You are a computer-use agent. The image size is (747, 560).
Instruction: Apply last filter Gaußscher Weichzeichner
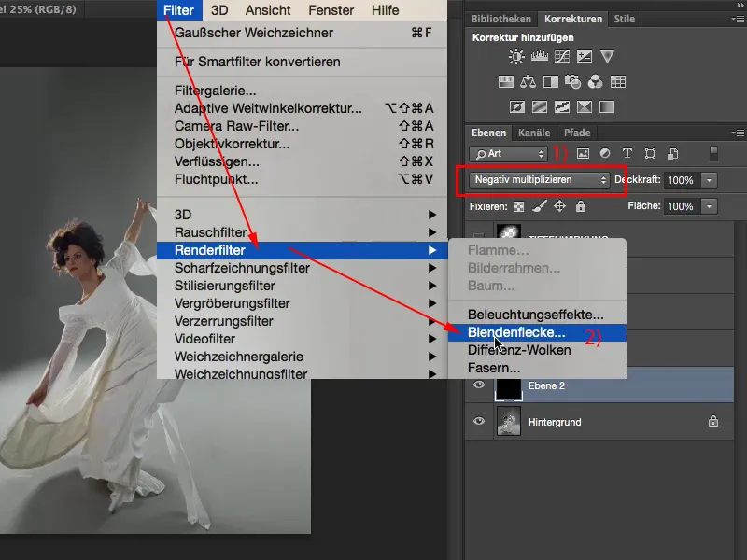point(302,33)
